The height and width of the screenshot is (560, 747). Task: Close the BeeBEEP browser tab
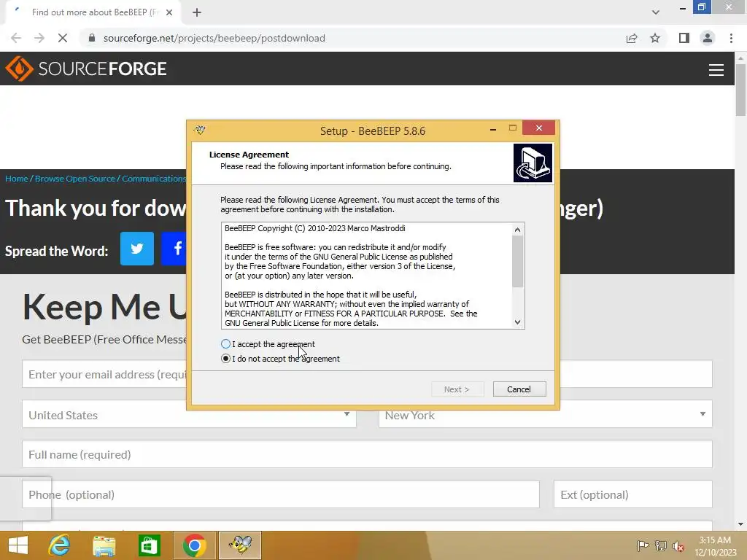click(x=169, y=12)
